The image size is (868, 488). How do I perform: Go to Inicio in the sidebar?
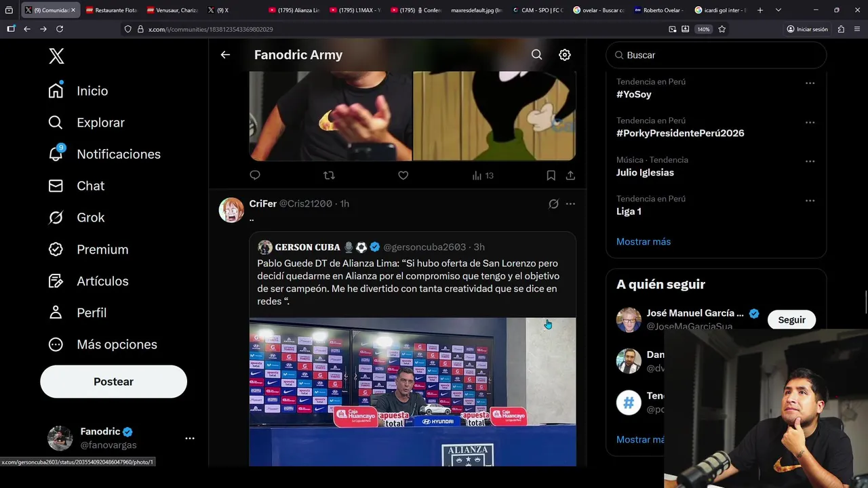tap(78, 91)
